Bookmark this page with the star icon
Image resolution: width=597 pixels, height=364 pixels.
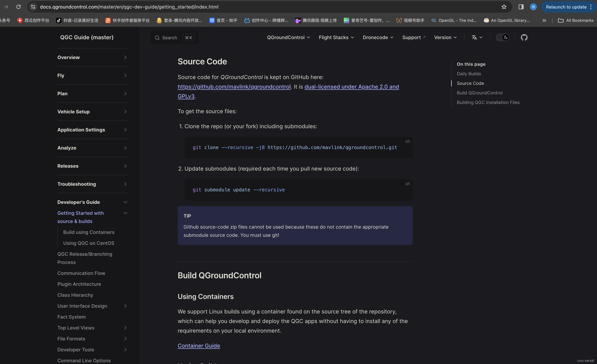pos(504,7)
